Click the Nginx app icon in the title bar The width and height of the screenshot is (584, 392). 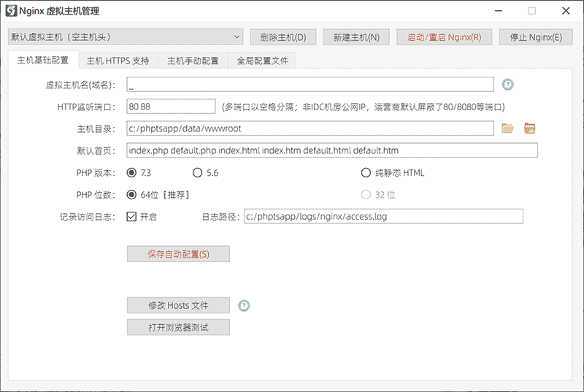(x=11, y=11)
